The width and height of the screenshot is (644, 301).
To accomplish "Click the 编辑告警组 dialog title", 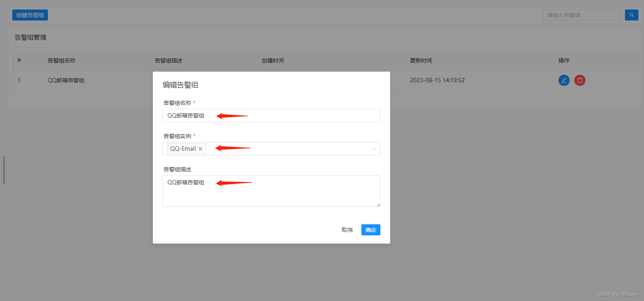I will (x=180, y=85).
